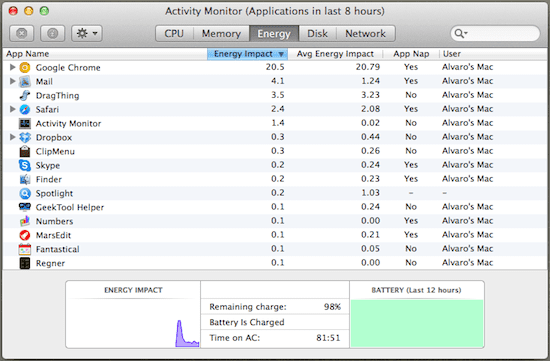Image resolution: width=550 pixels, height=361 pixels.
Task: Click the GeekTool Helper glasses icon
Action: 25,207
